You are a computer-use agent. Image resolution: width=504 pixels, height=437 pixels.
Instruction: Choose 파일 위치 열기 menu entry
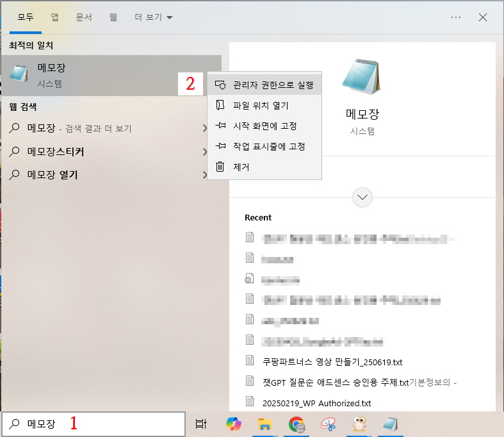tap(264, 106)
